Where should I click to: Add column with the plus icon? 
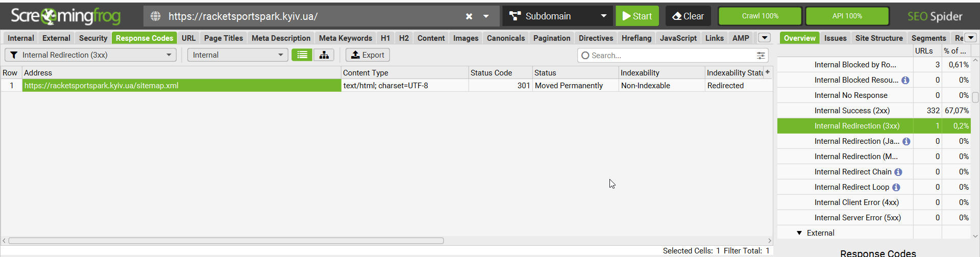tap(768, 72)
